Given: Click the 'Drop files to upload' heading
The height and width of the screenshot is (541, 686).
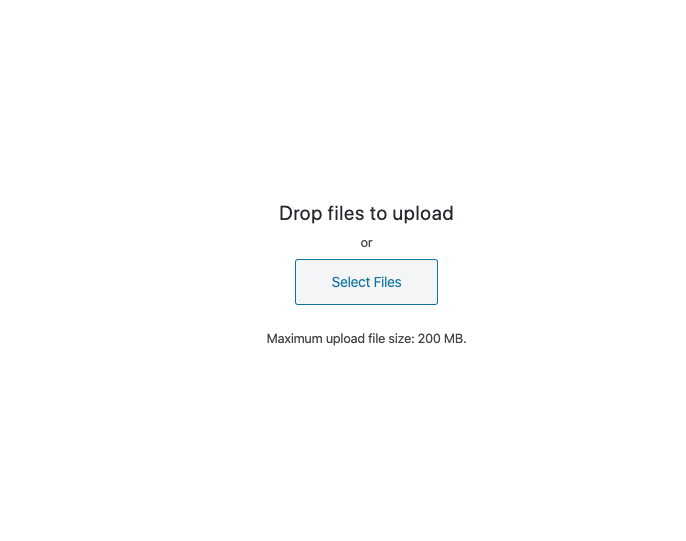Looking at the screenshot, I should (366, 213).
